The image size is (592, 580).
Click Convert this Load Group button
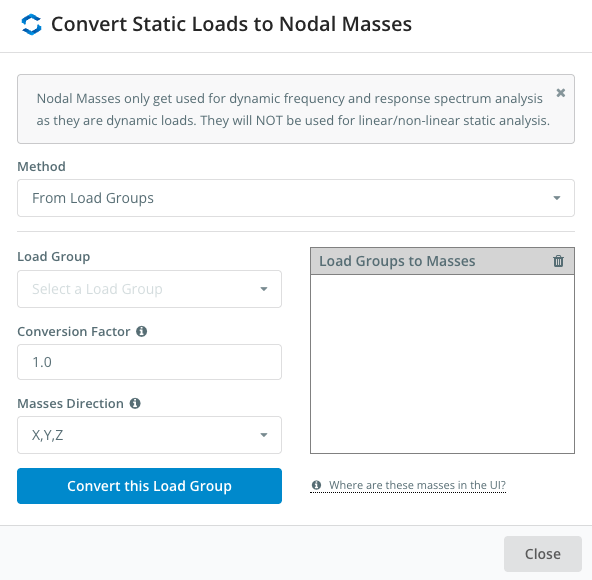click(x=150, y=486)
